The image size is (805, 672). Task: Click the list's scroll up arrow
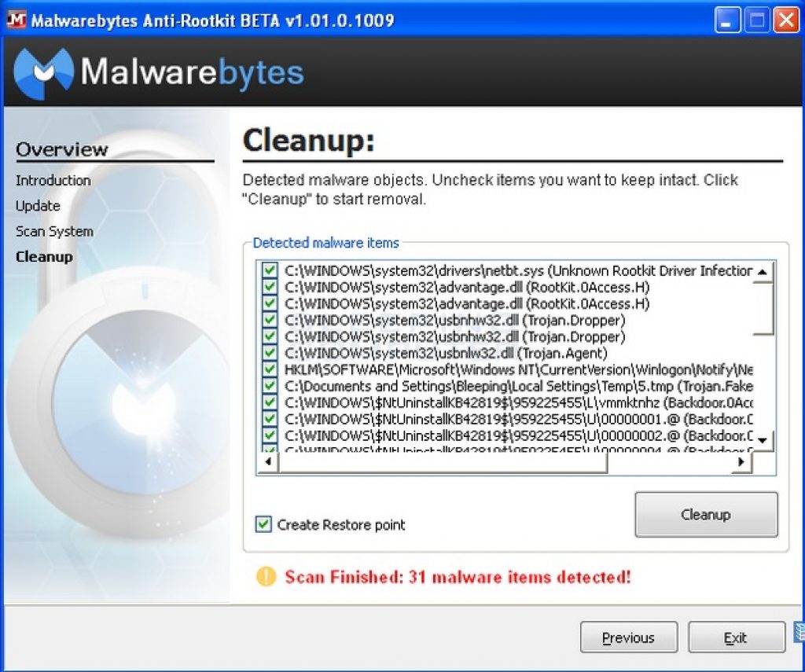[x=763, y=272]
